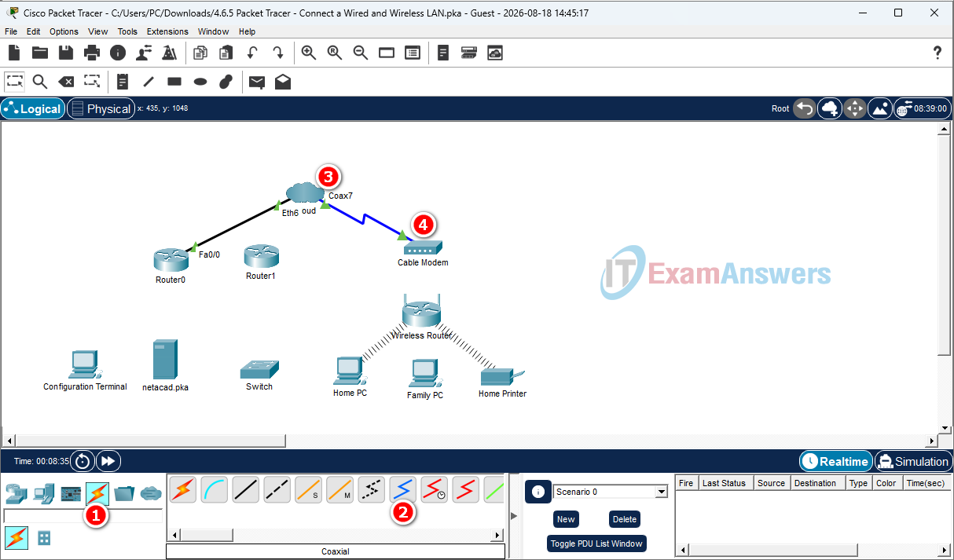Open Network Information with the info icon

[118, 53]
